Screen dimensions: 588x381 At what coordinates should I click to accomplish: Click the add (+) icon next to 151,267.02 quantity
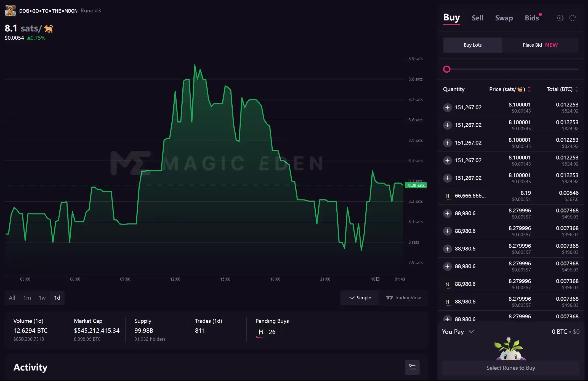[448, 107]
